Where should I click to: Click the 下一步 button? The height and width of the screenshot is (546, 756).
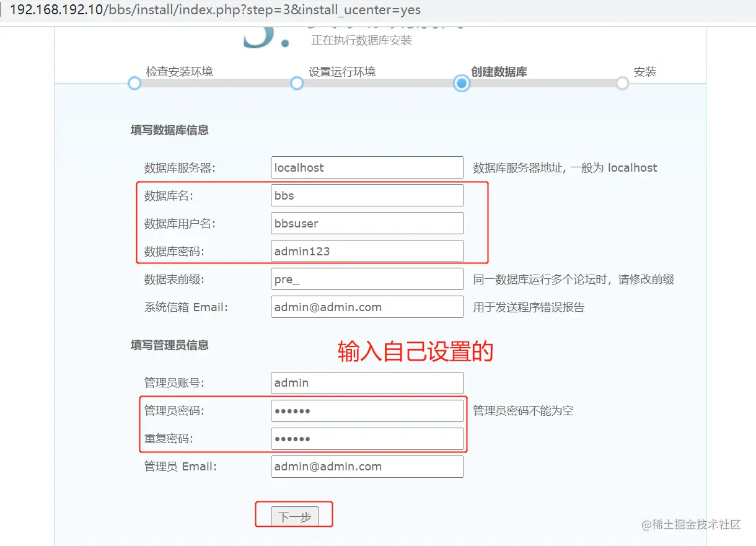tap(295, 517)
